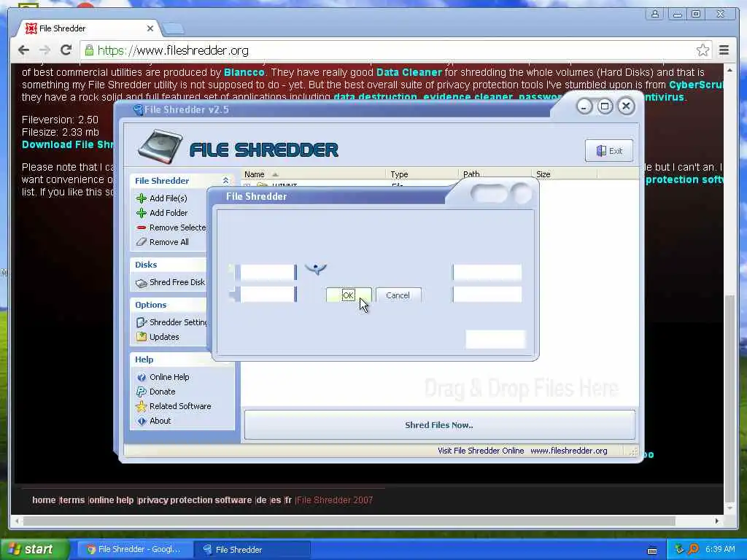Click the Path column header
Image resolution: width=747 pixels, height=560 pixels.
tap(495, 174)
